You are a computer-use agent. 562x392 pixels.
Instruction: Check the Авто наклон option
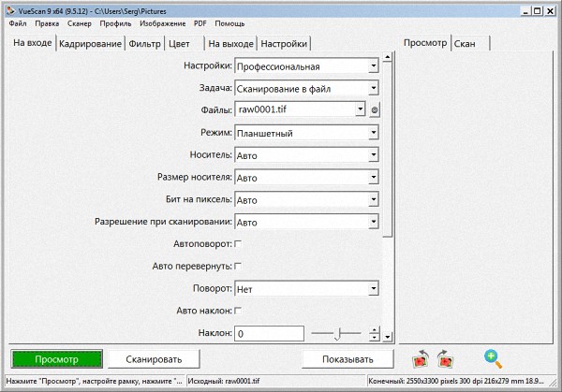coord(237,311)
